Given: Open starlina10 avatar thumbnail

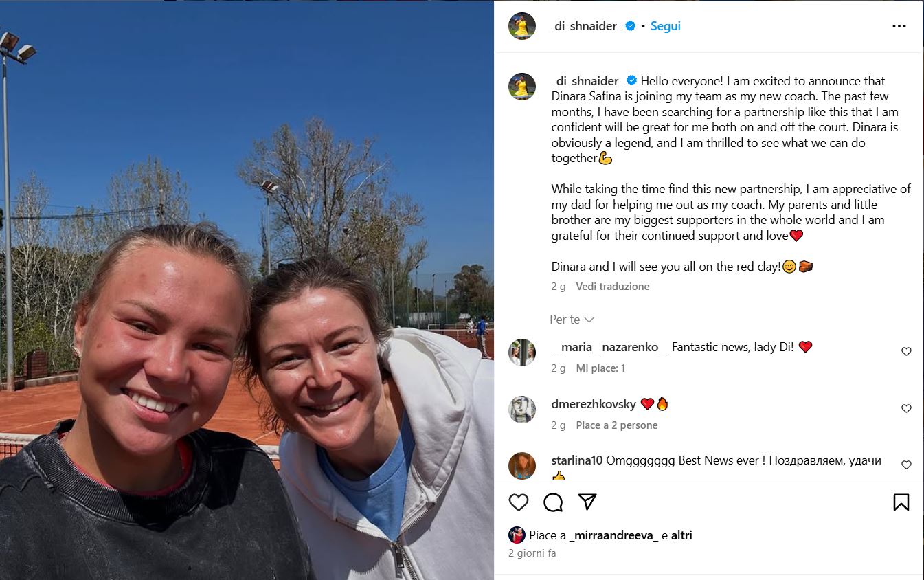Looking at the screenshot, I should pyautogui.click(x=522, y=466).
